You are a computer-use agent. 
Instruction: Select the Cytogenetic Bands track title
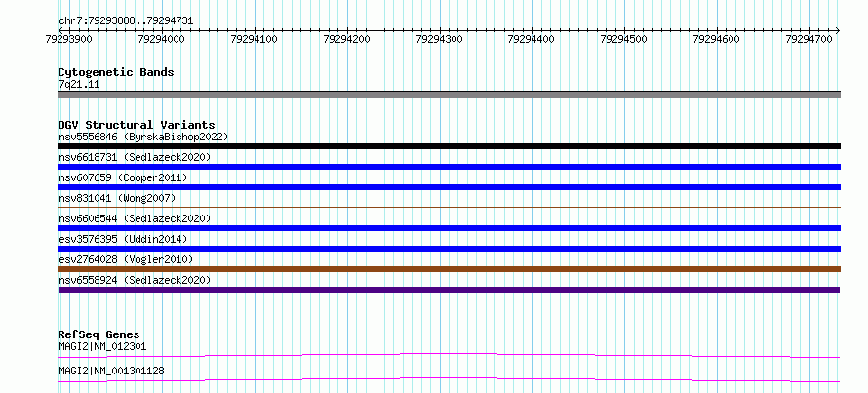pos(116,72)
